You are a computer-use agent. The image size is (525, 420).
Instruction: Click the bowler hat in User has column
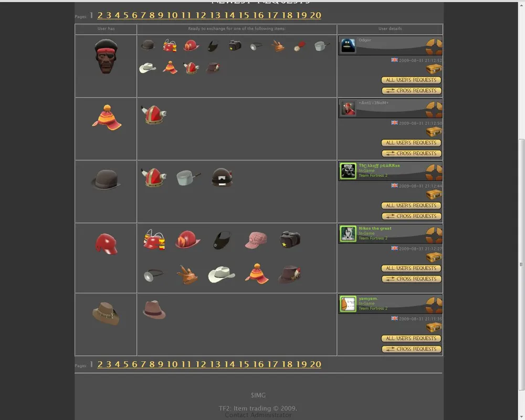(x=106, y=180)
